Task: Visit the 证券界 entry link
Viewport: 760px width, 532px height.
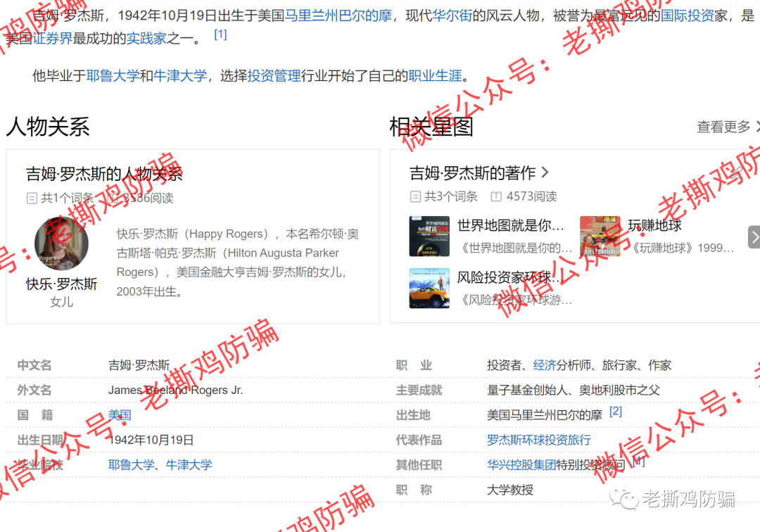Action: [52, 38]
